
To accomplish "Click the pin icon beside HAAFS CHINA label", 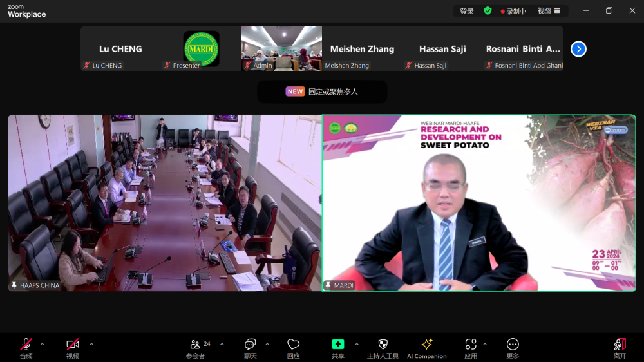I will tap(14, 285).
